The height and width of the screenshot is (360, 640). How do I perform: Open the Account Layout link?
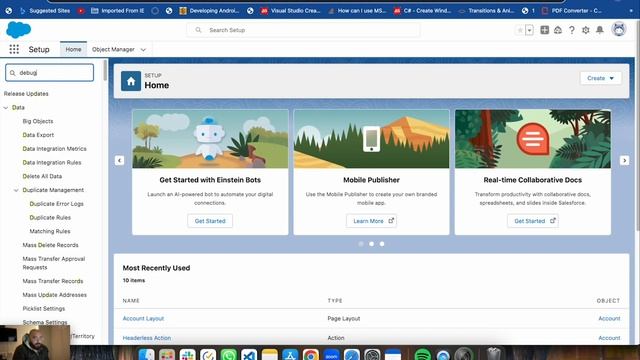click(143, 318)
